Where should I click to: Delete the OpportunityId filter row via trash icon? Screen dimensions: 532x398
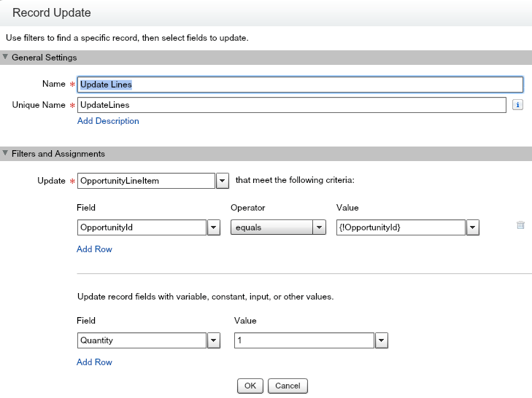(x=520, y=225)
